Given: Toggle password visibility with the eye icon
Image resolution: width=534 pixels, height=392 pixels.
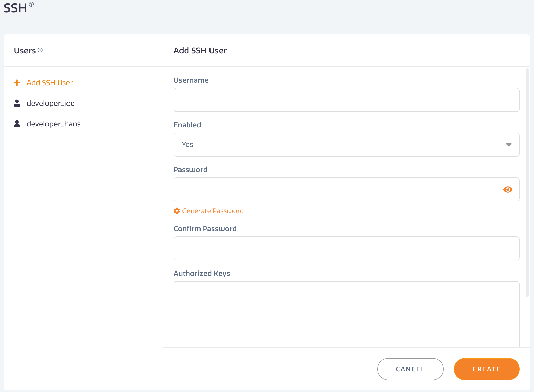Looking at the screenshot, I should 508,189.
